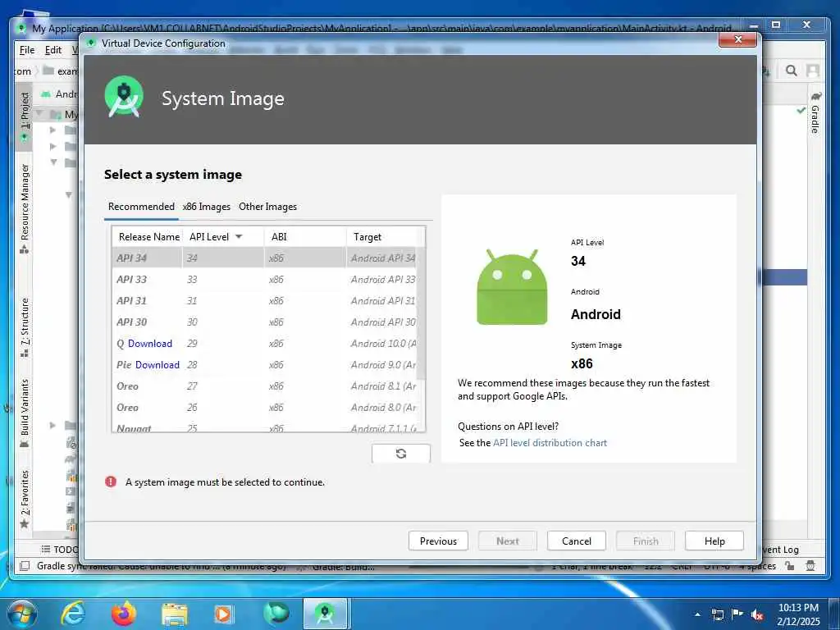This screenshot has height=630, width=840.
Task: Open the API level distribution chart link
Action: (550, 443)
